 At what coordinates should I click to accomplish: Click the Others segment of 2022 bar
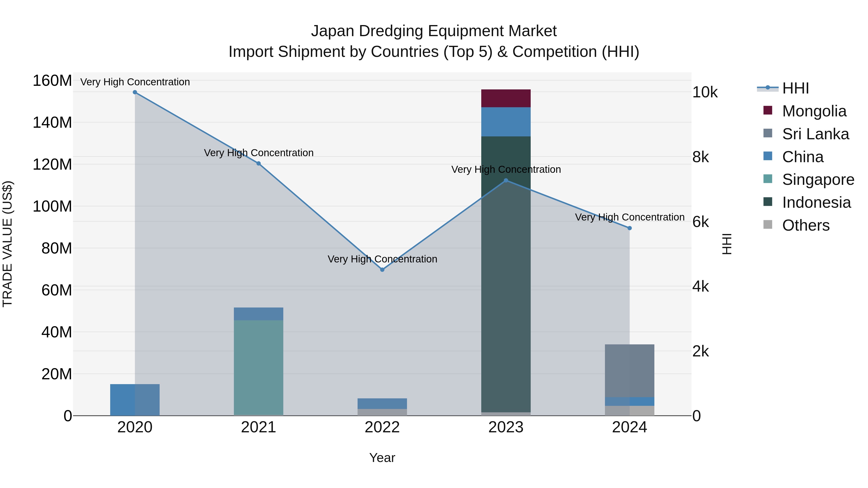pyautogui.click(x=382, y=412)
